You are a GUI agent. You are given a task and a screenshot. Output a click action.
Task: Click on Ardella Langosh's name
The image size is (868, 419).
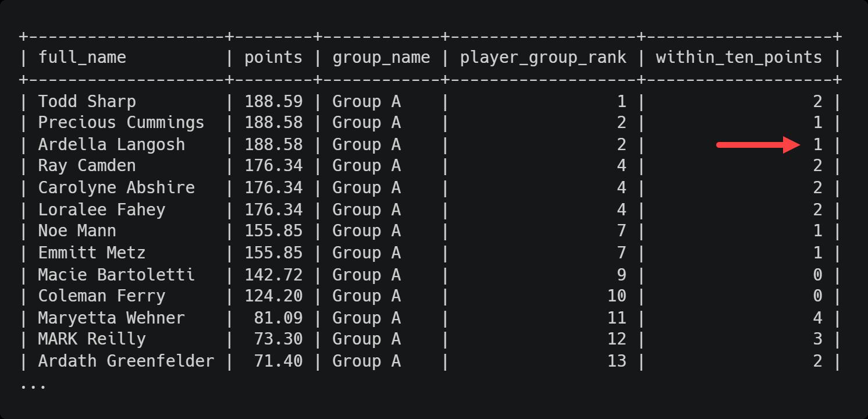pos(111,144)
